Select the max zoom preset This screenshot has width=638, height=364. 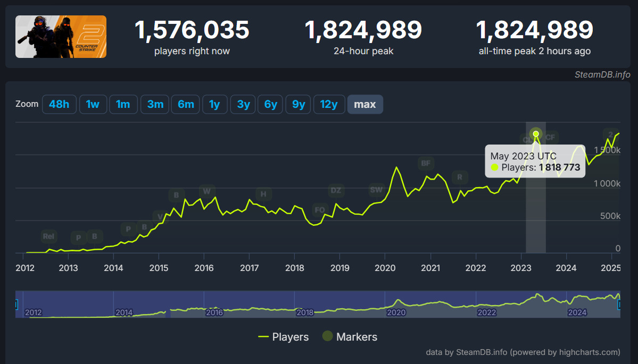click(x=365, y=104)
